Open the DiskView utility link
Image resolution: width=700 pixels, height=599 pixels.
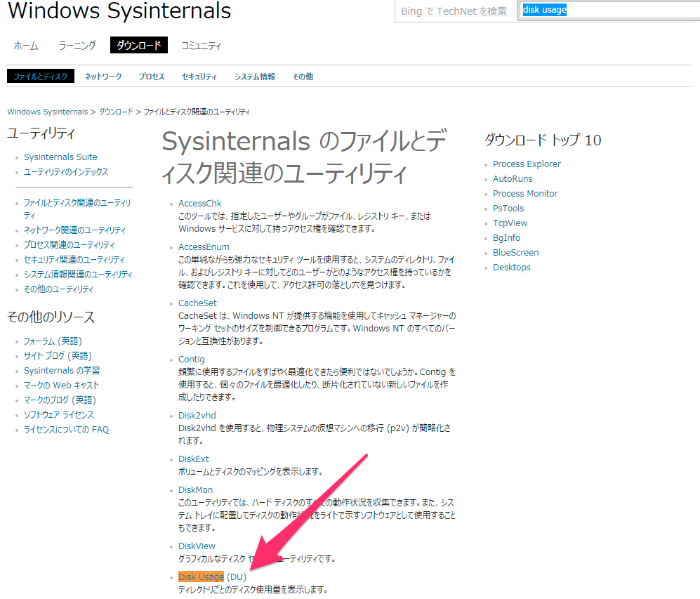click(x=197, y=546)
